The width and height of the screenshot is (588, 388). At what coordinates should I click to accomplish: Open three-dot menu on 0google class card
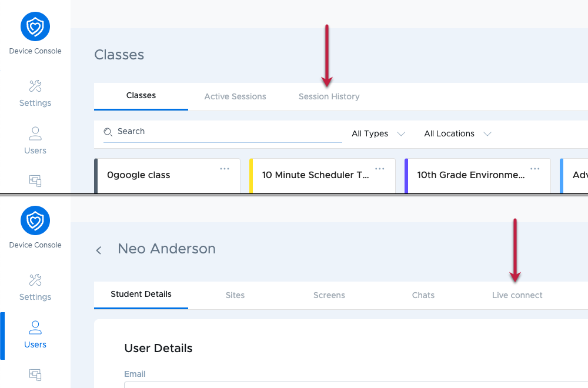click(225, 169)
